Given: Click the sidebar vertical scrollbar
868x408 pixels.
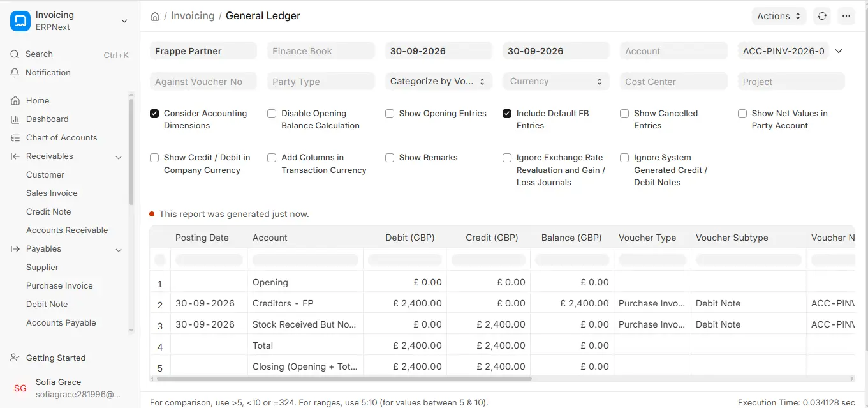Looking at the screenshot, I should click(131, 152).
